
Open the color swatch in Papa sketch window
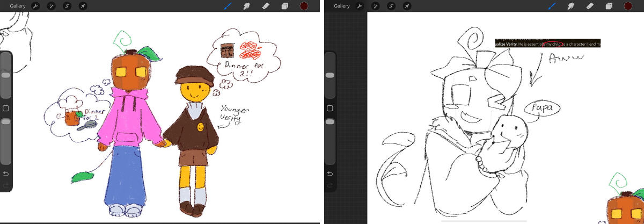tap(628, 6)
